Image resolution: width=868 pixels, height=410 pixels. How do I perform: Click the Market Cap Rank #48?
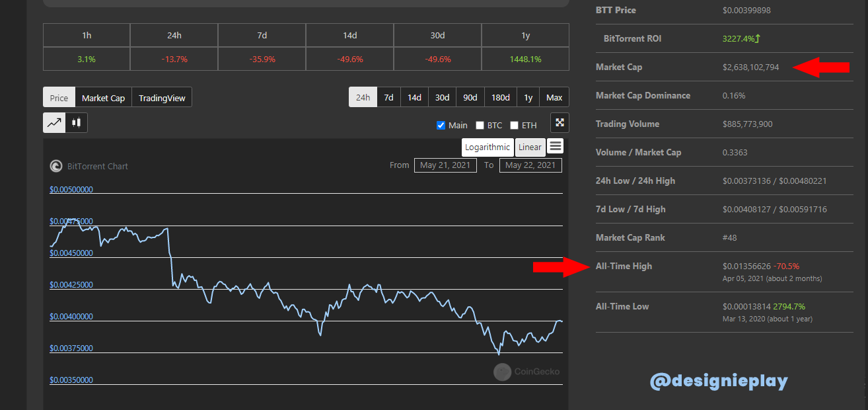(x=730, y=237)
